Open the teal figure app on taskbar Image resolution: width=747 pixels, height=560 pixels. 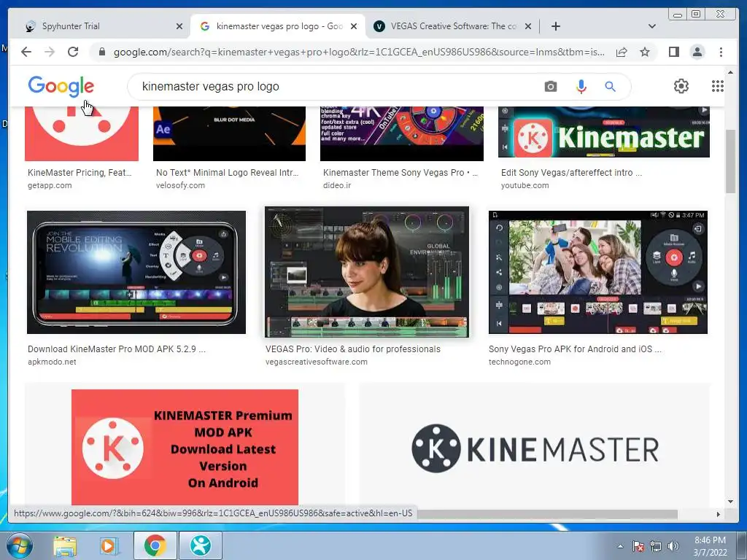[201, 545]
